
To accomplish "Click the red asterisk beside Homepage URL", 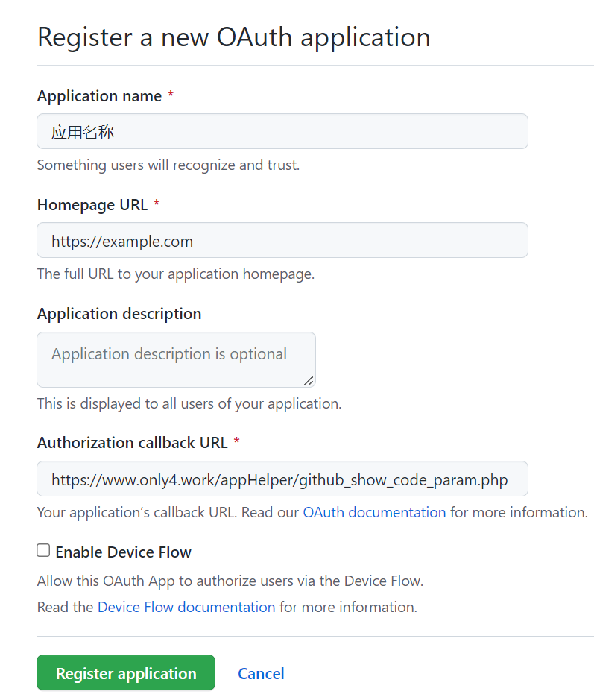I will pos(157,205).
